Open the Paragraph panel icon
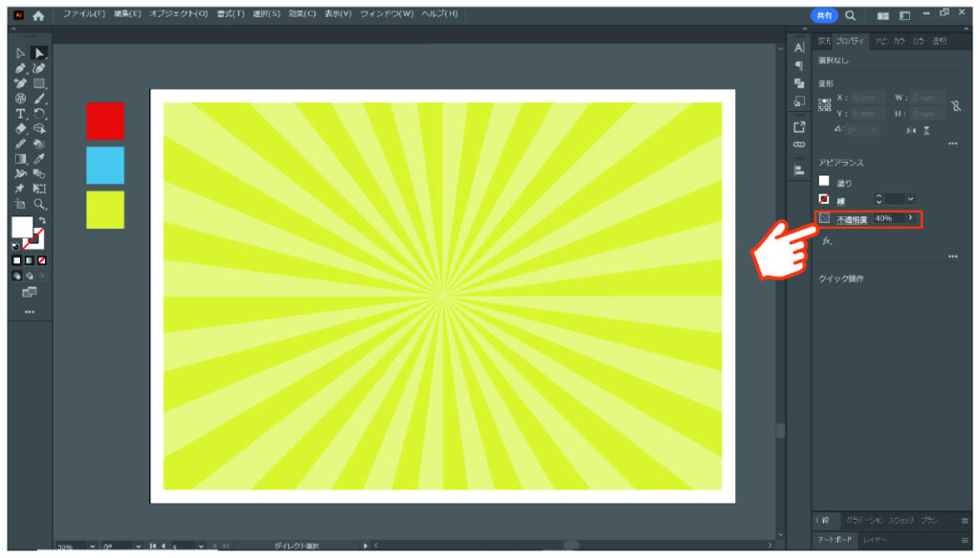The width and height of the screenshot is (980, 558). click(799, 65)
